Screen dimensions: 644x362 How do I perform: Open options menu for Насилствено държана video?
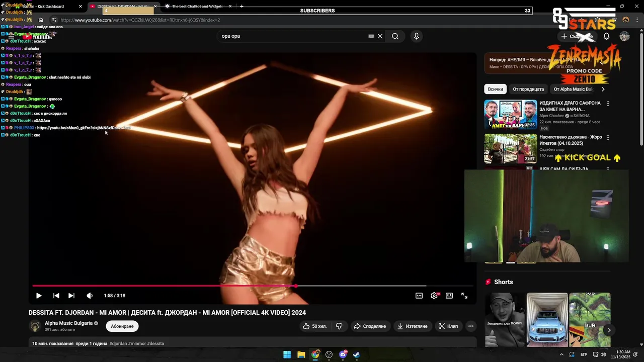pyautogui.click(x=608, y=137)
